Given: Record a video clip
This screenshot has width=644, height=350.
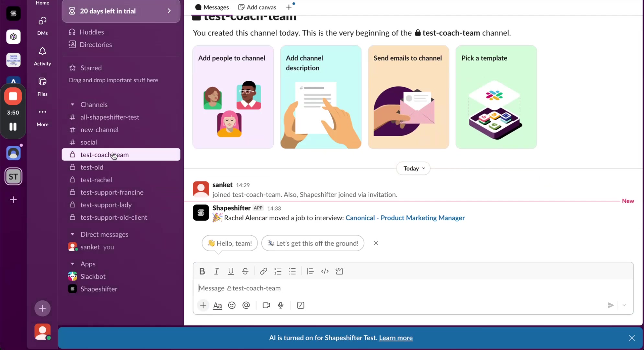Looking at the screenshot, I should 266,305.
